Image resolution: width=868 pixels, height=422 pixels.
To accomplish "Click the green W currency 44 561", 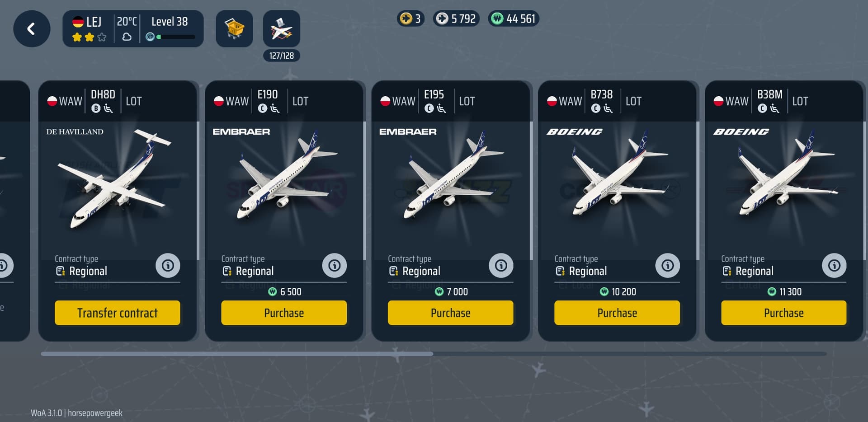I will pos(514,19).
